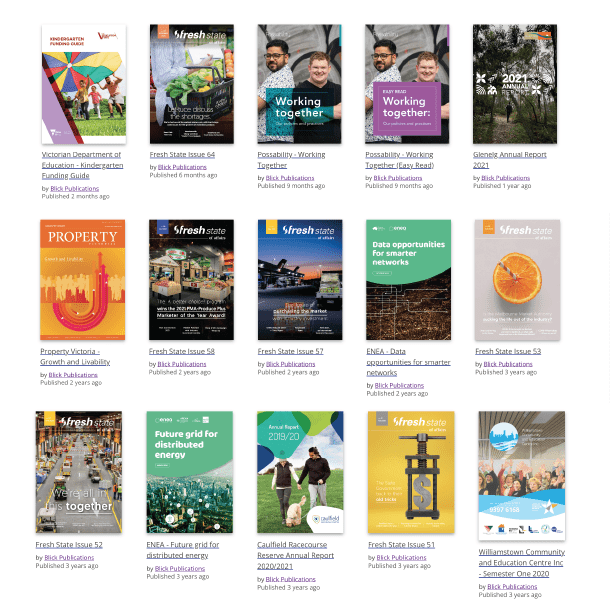Viewport: 610px width, 610px height.
Task: Select the Fresh State Issue 53 orange slice cover
Action: (517, 280)
